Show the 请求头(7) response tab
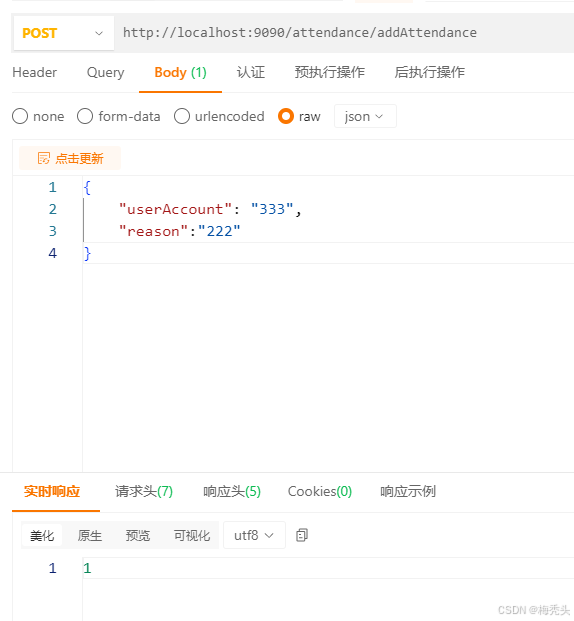The width and height of the screenshot is (574, 621). pos(144,491)
